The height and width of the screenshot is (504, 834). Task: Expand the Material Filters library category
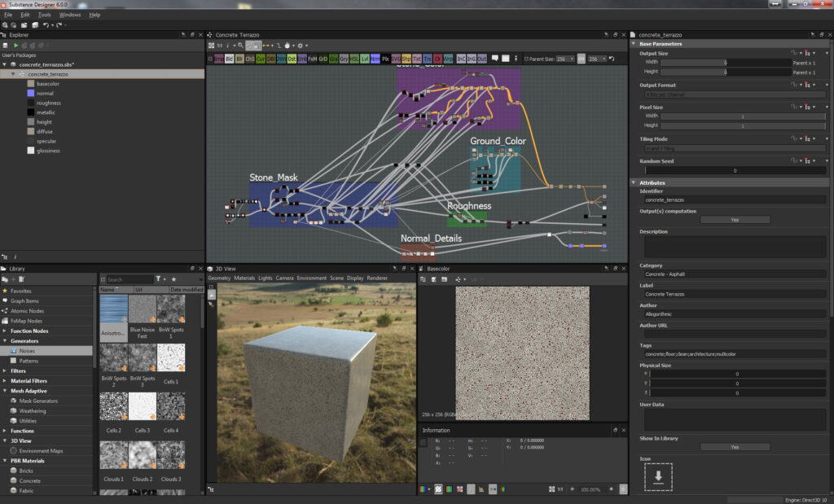click(x=5, y=381)
